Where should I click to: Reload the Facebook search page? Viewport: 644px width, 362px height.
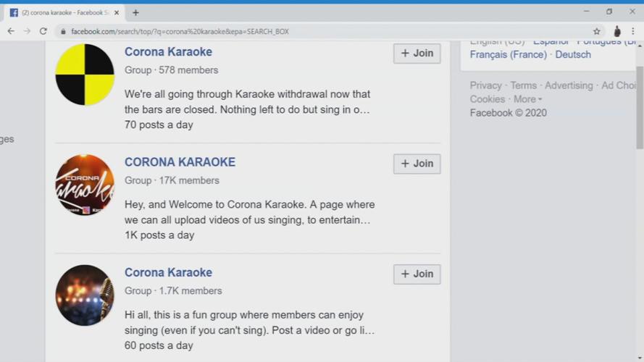pyautogui.click(x=43, y=31)
